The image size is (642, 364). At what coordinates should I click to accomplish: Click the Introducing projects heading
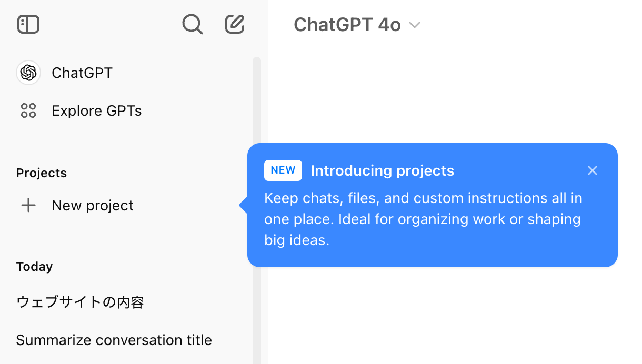pos(382,170)
